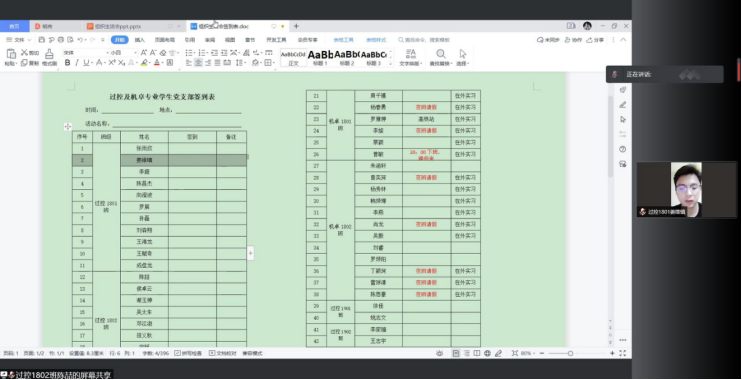Switch to web layout view
The height and width of the screenshot is (380, 742).
(x=487, y=353)
